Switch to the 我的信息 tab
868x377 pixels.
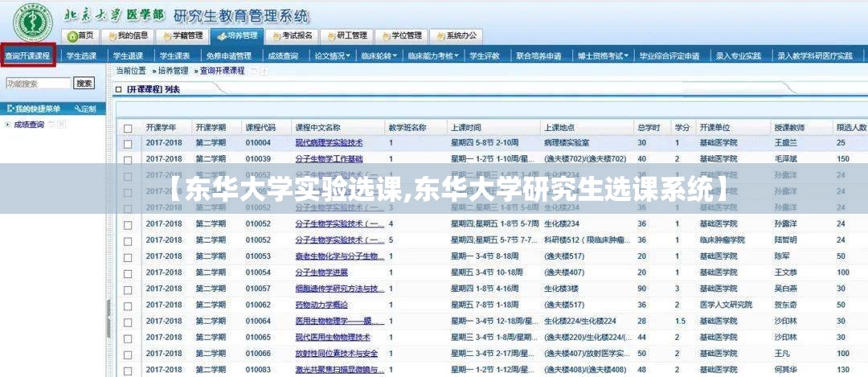click(x=129, y=35)
